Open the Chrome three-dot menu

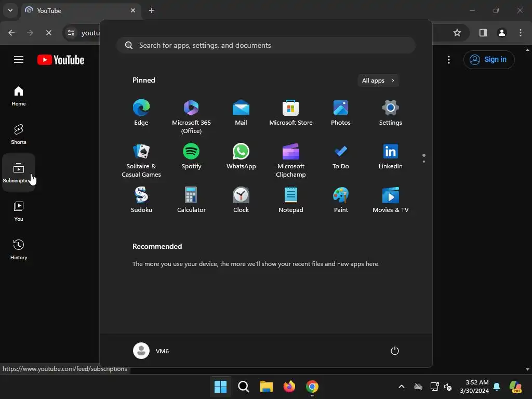(x=521, y=33)
